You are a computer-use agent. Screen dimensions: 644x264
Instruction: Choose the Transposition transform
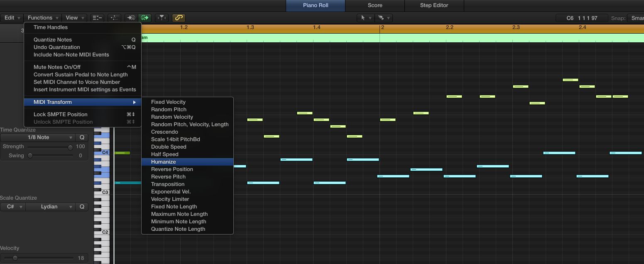[x=187, y=184]
